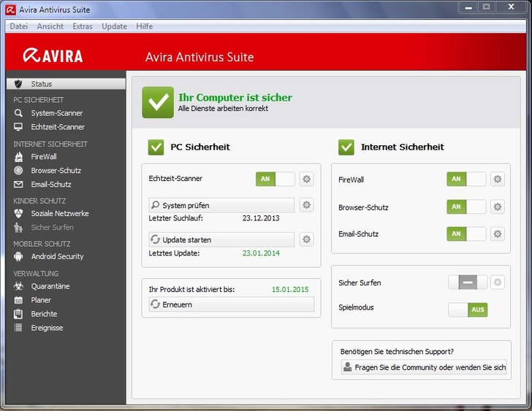
Task: Click 'Alle Dienste arbeiten korrekt' text
Action: pyautogui.click(x=223, y=109)
